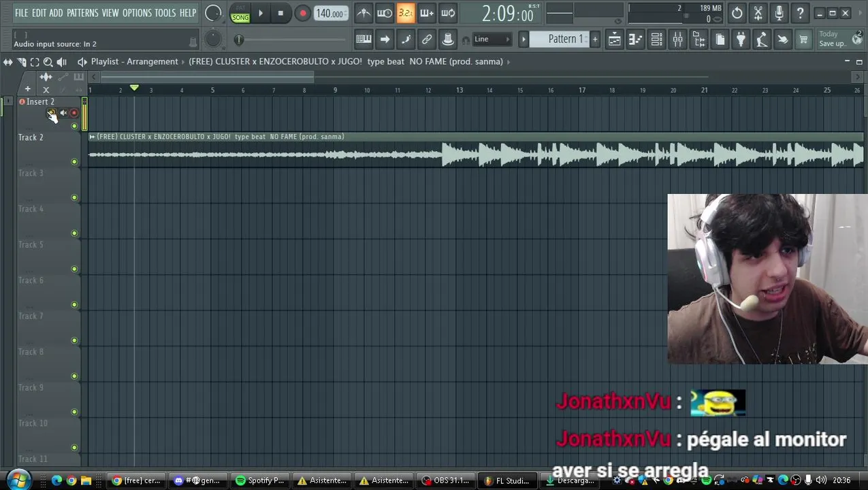Screen dimensions: 868x490
Task: Open the Piano roll icon
Action: pyautogui.click(x=635, y=39)
